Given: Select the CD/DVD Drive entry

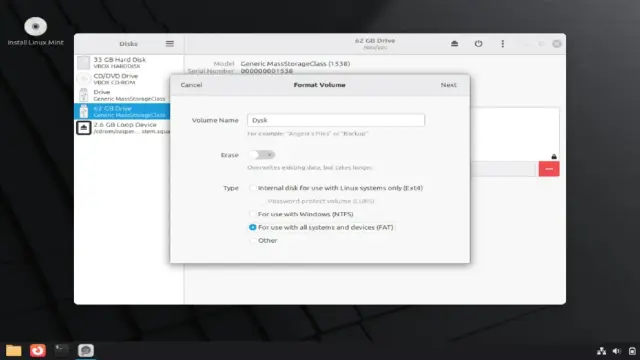Looking at the screenshot, I should (x=129, y=79).
